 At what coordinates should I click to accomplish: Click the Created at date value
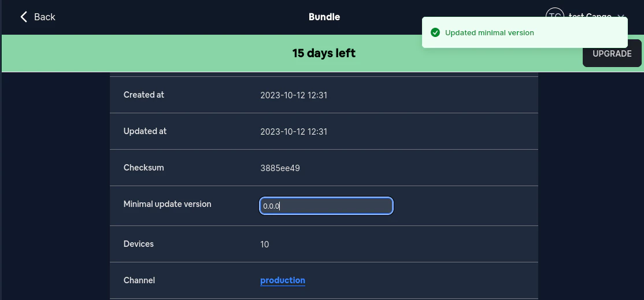(x=294, y=95)
